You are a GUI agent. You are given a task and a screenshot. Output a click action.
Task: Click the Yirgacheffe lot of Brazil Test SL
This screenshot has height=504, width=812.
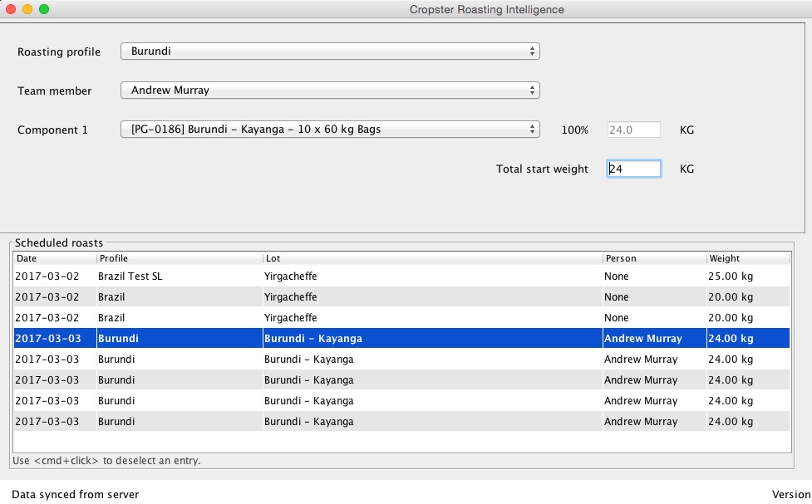(433, 276)
